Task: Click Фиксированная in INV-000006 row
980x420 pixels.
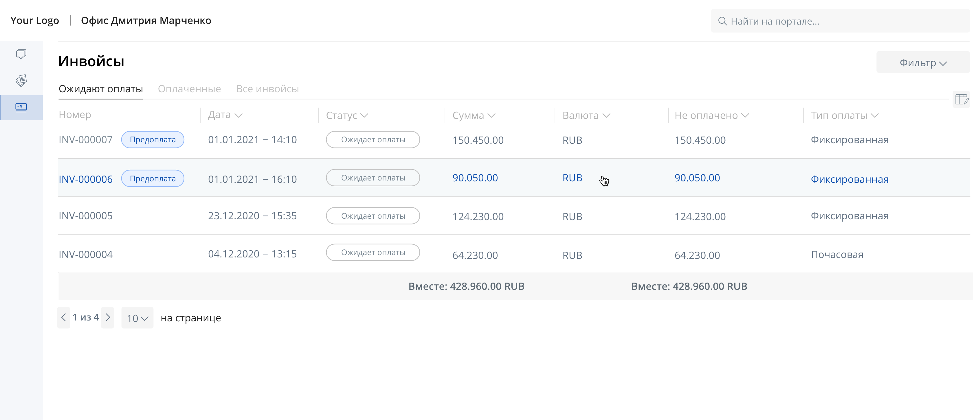Action: (849, 179)
